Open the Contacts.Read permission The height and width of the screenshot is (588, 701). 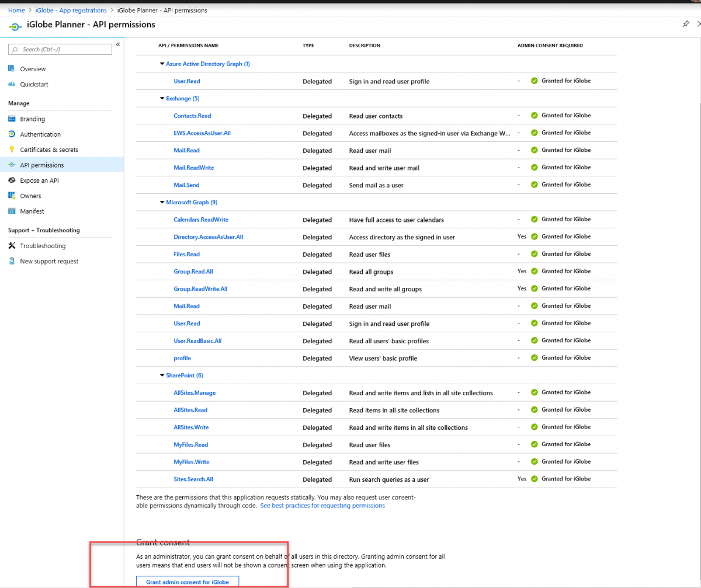click(192, 116)
